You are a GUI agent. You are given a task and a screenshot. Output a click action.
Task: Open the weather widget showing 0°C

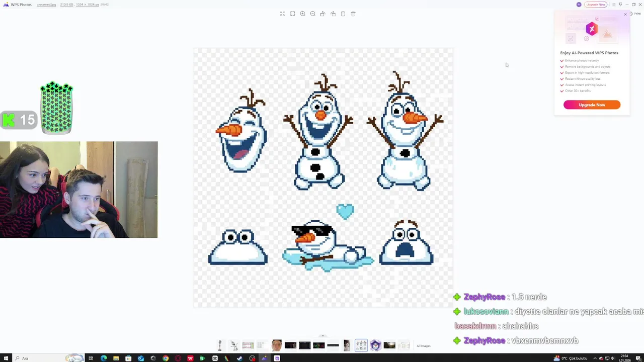(571, 358)
